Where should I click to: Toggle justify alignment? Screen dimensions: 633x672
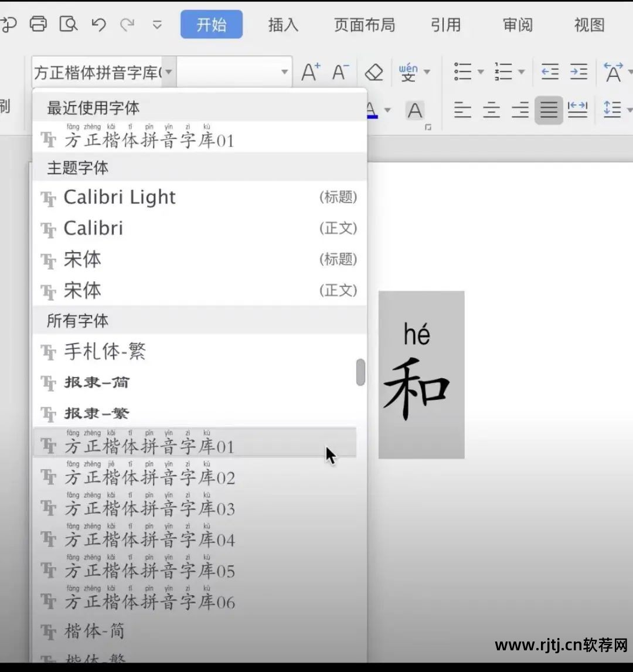549,110
